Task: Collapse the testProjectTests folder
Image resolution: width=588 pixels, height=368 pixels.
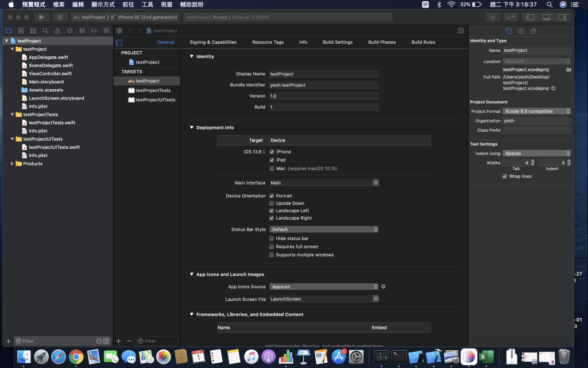Action: coord(13,114)
